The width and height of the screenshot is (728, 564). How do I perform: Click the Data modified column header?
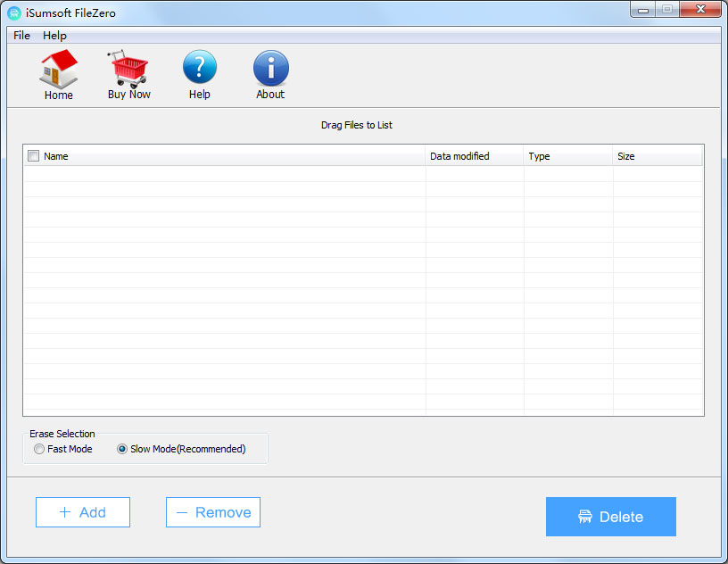[473, 156]
